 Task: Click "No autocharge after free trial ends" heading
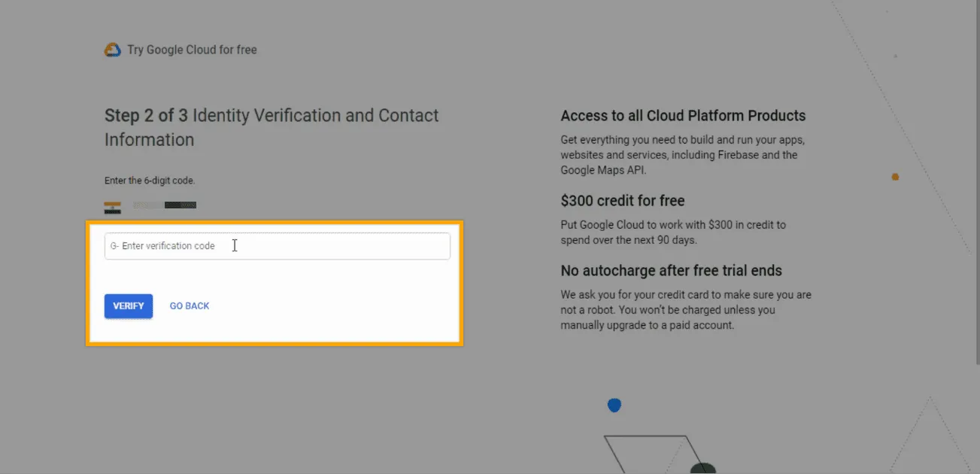coord(671,271)
